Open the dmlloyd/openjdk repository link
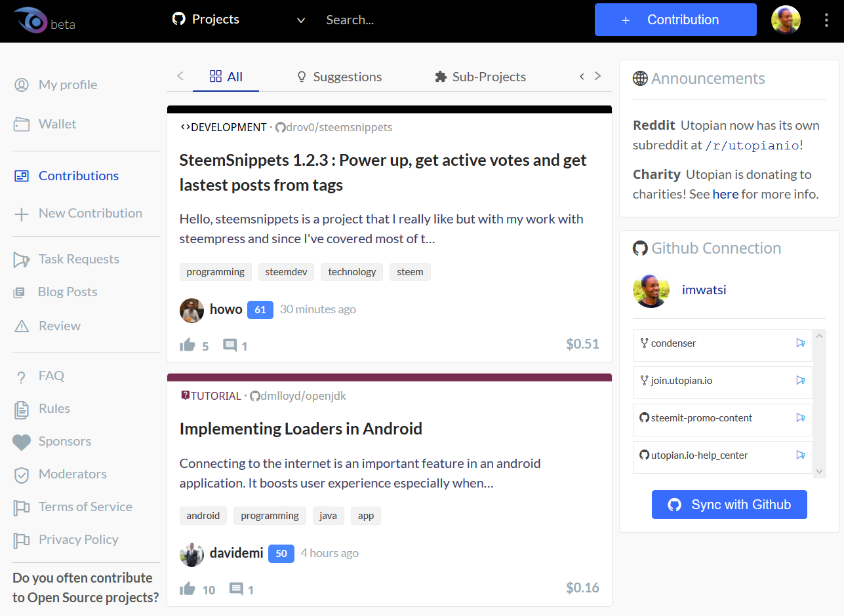Image resolution: width=844 pixels, height=616 pixels. tap(298, 396)
